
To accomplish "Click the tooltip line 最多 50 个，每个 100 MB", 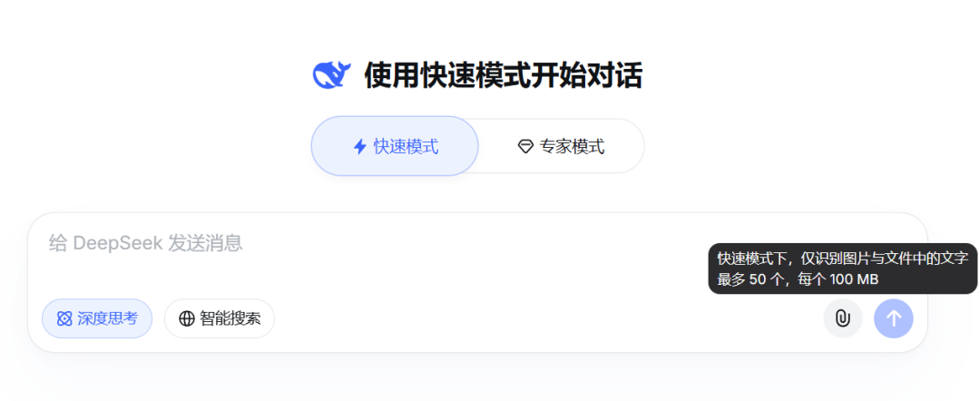I will pos(799,279).
